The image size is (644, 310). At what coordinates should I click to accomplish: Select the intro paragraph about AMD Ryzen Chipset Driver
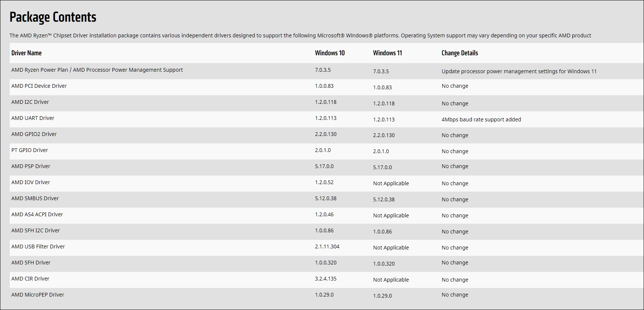(300, 35)
